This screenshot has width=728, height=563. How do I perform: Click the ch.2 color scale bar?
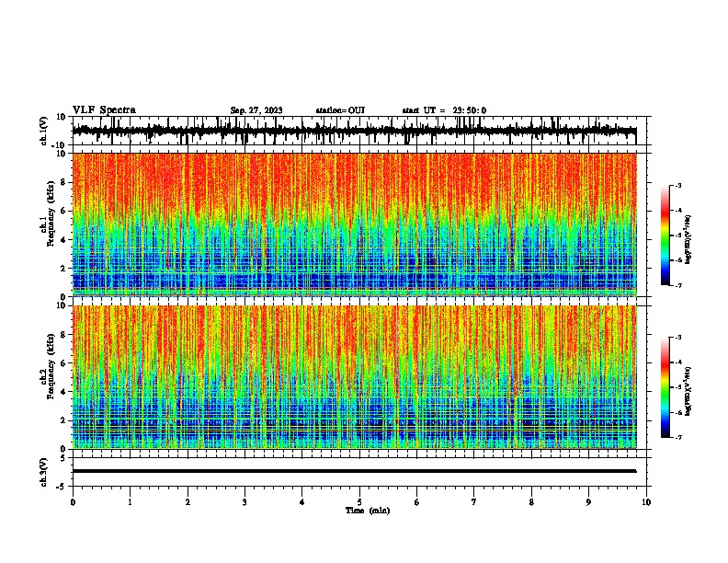665,387
